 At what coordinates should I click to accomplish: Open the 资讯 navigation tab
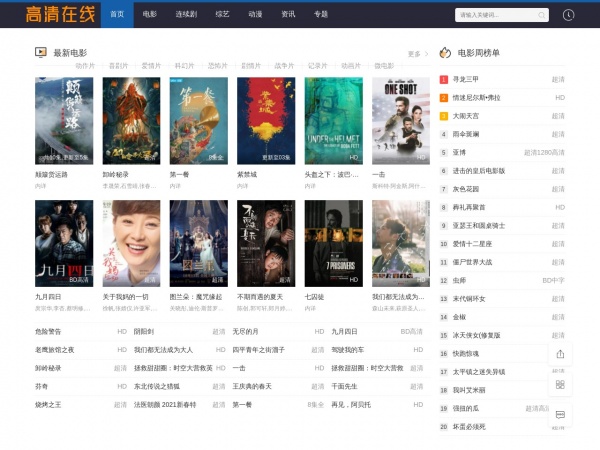coord(288,15)
